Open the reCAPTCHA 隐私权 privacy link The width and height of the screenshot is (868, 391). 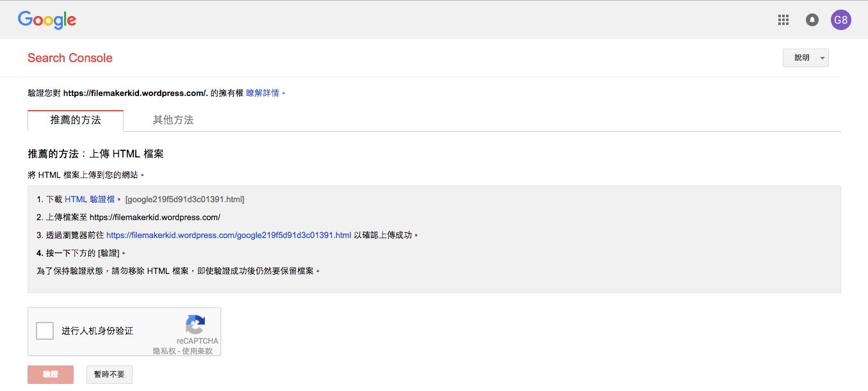(163, 351)
